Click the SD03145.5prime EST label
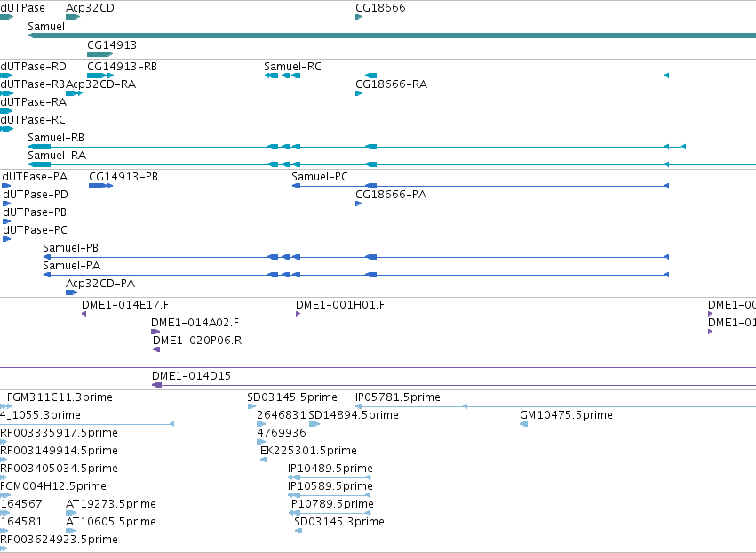The height and width of the screenshot is (553, 756). (x=292, y=397)
